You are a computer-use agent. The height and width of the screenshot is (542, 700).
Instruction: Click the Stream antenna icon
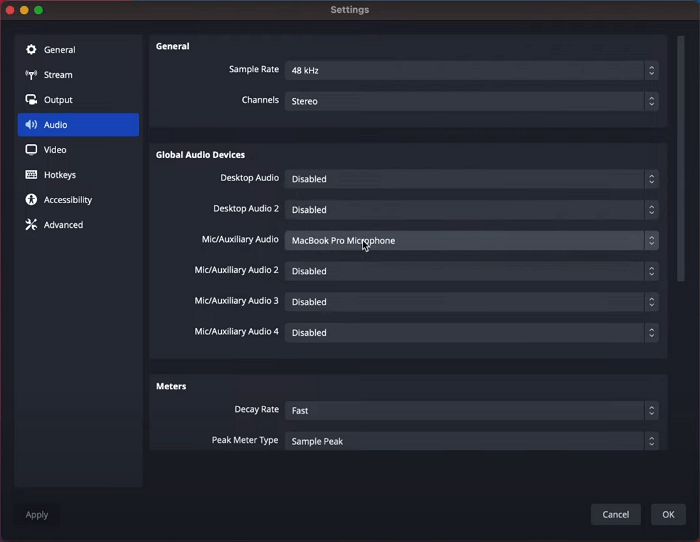pos(31,75)
